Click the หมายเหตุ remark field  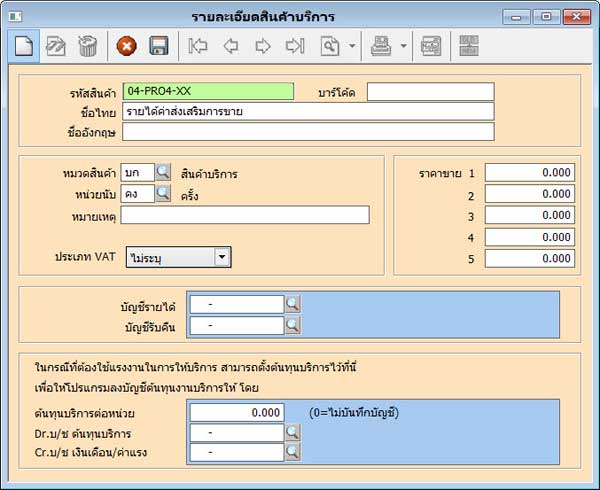pyautogui.click(x=245, y=215)
